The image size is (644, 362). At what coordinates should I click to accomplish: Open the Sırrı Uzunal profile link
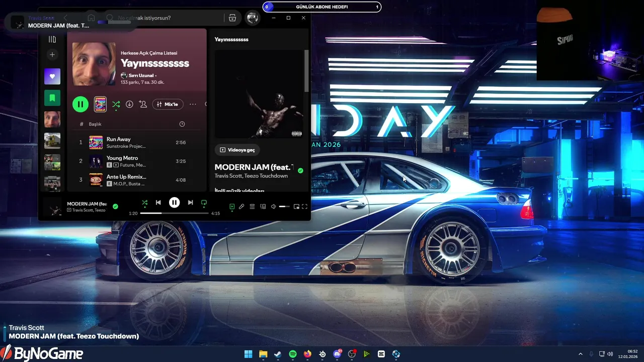coord(141,75)
